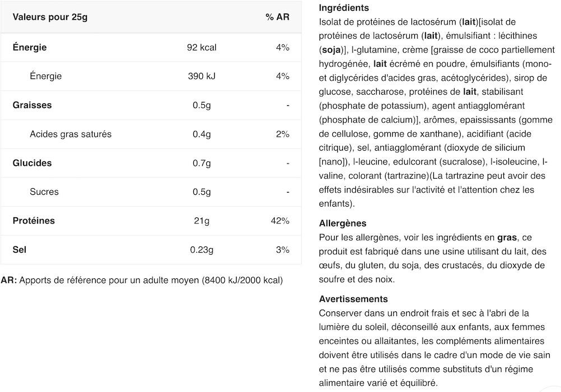Click the "Sucres" row label
This screenshot has height=392, width=561.
click(44, 192)
